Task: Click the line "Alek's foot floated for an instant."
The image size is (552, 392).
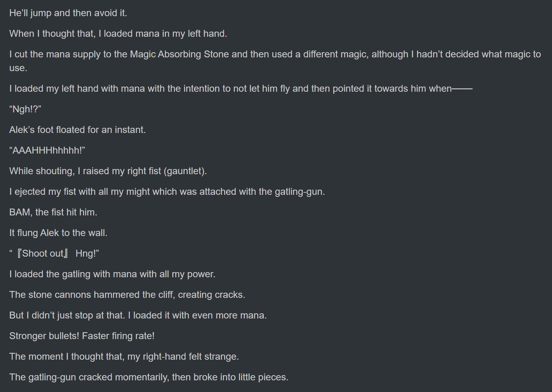Action: click(x=78, y=130)
